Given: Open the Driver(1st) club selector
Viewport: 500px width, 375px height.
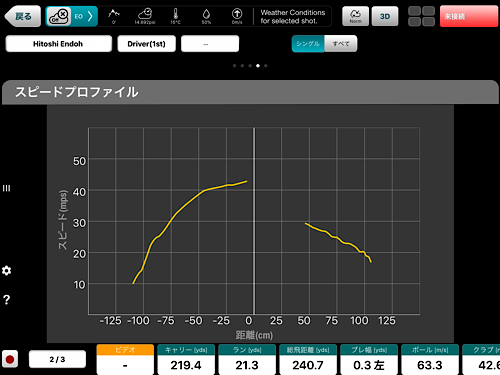Looking at the screenshot, I should 146,44.
